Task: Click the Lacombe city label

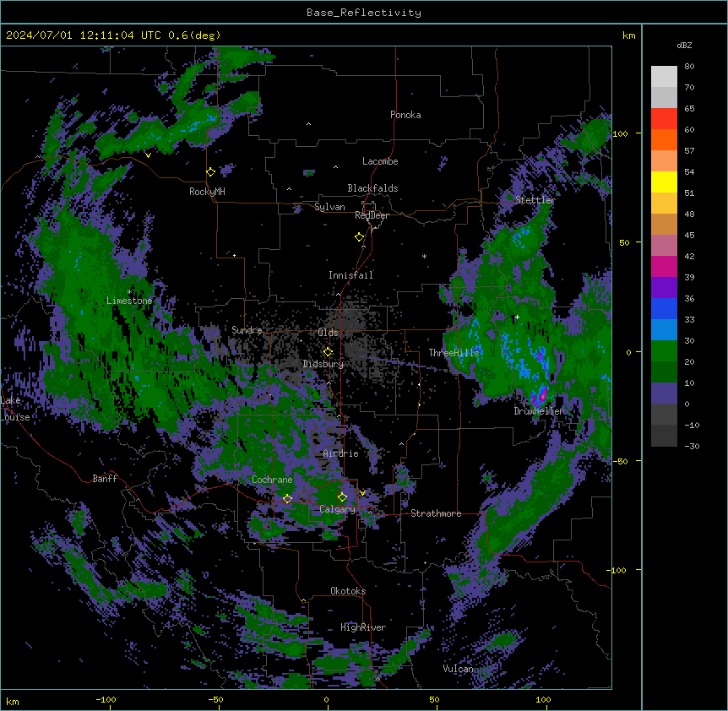Action: 380,161
